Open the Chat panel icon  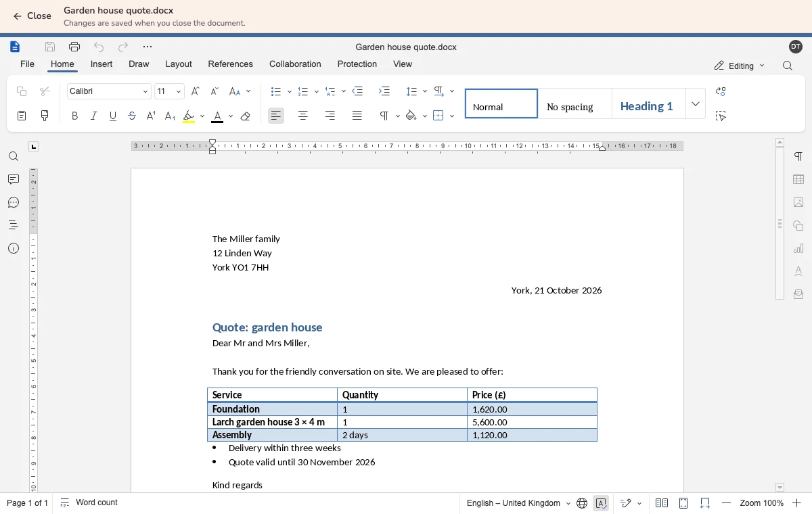14,202
